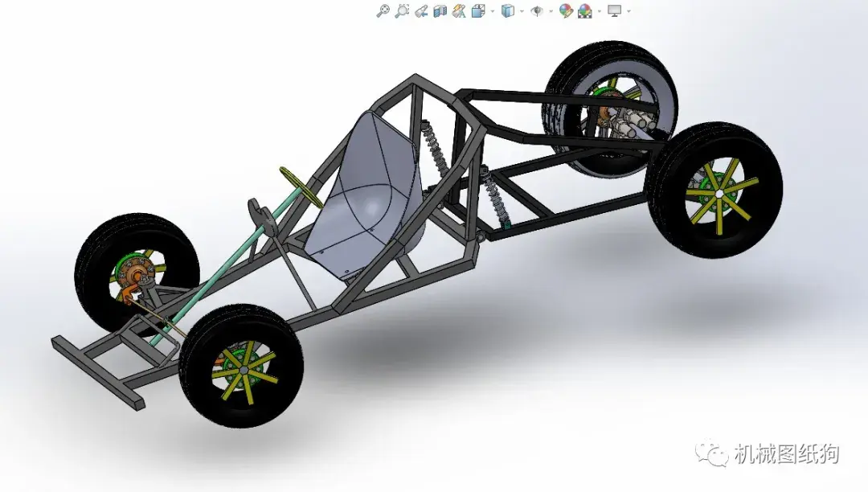This screenshot has height=492, width=868.
Task: Select the Zoom to Fit tool
Action: tap(383, 11)
